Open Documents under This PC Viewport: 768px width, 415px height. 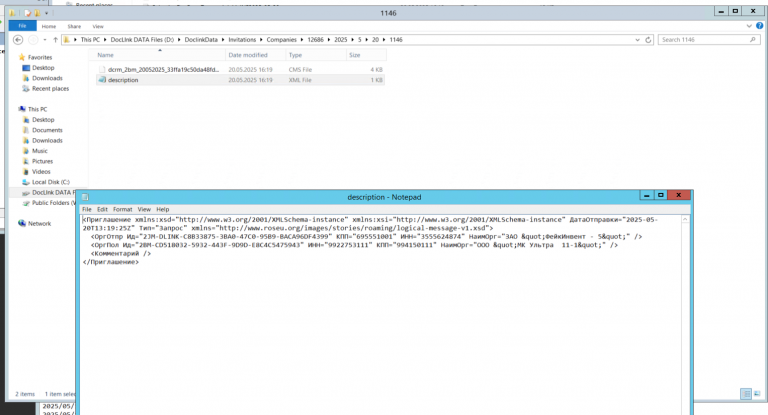[47, 130]
